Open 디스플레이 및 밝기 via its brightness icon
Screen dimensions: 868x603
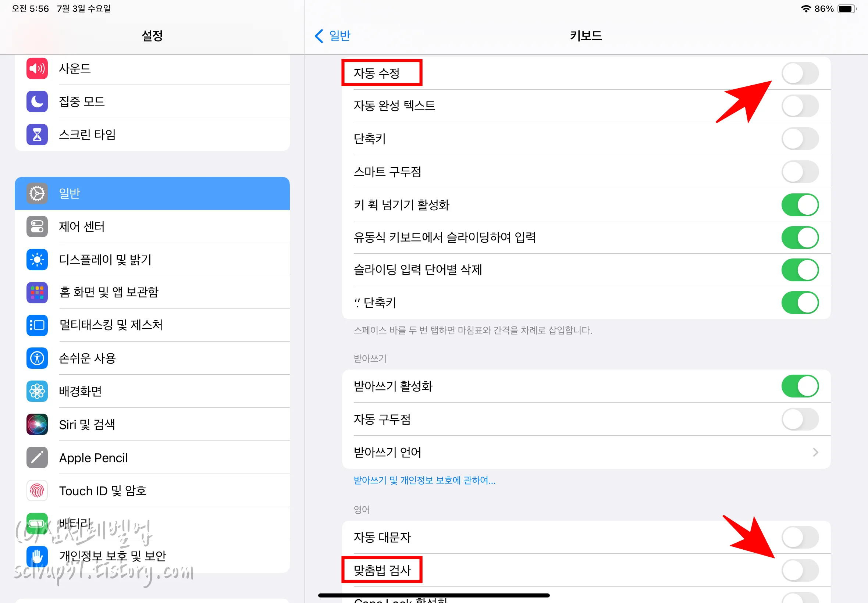(37, 260)
